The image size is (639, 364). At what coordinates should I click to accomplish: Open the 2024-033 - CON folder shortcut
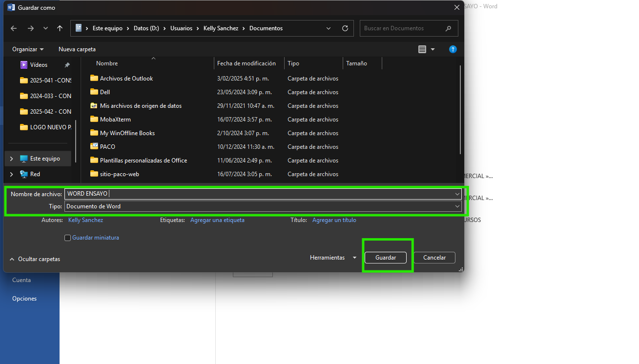click(45, 96)
